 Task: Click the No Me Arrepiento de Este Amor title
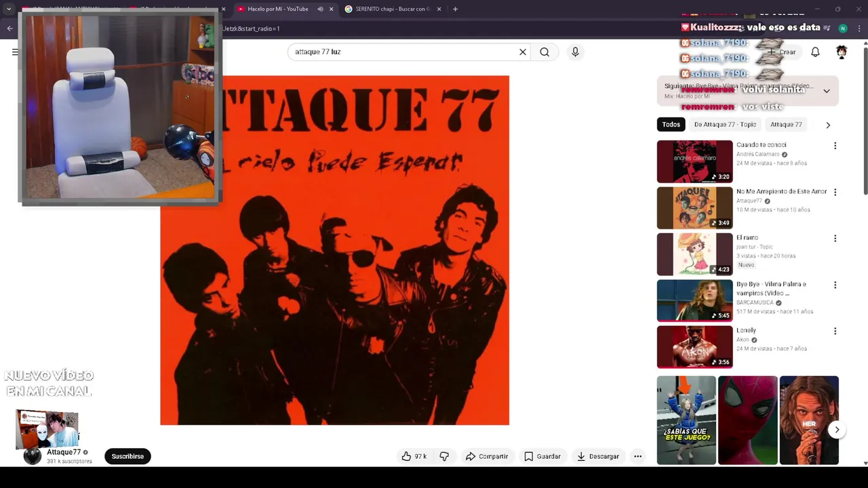(781, 191)
